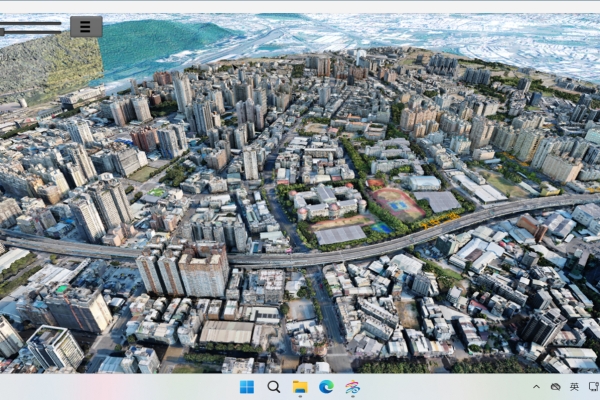This screenshot has height=400, width=600.
Task: Switch the 英 input method indicator
Action: pos(574,387)
